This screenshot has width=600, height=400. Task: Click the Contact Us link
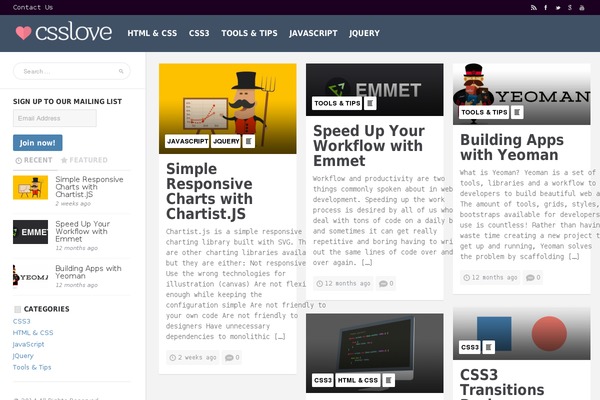pyautogui.click(x=33, y=7)
